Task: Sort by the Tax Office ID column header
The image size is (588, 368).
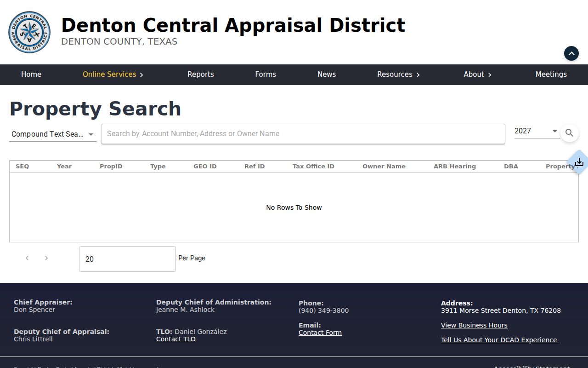Action: pyautogui.click(x=313, y=167)
